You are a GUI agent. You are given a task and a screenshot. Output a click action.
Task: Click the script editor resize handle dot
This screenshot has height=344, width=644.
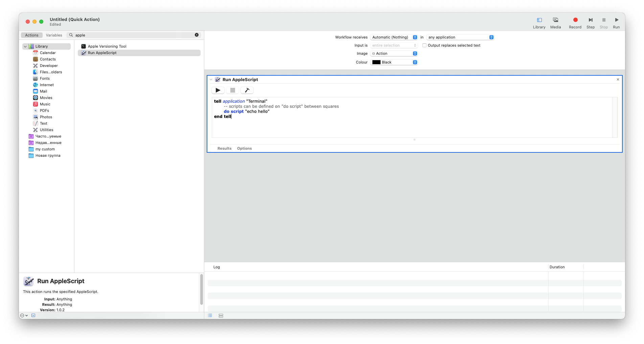tap(414, 140)
